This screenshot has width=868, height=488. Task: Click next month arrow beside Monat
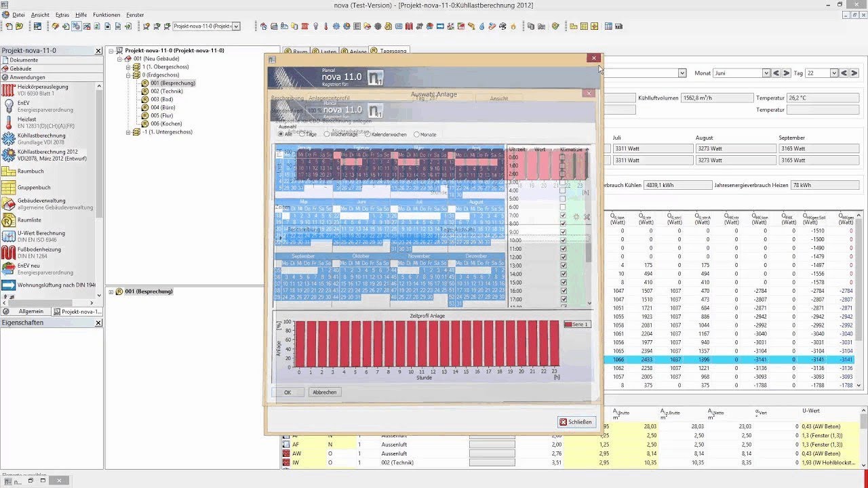pos(786,73)
